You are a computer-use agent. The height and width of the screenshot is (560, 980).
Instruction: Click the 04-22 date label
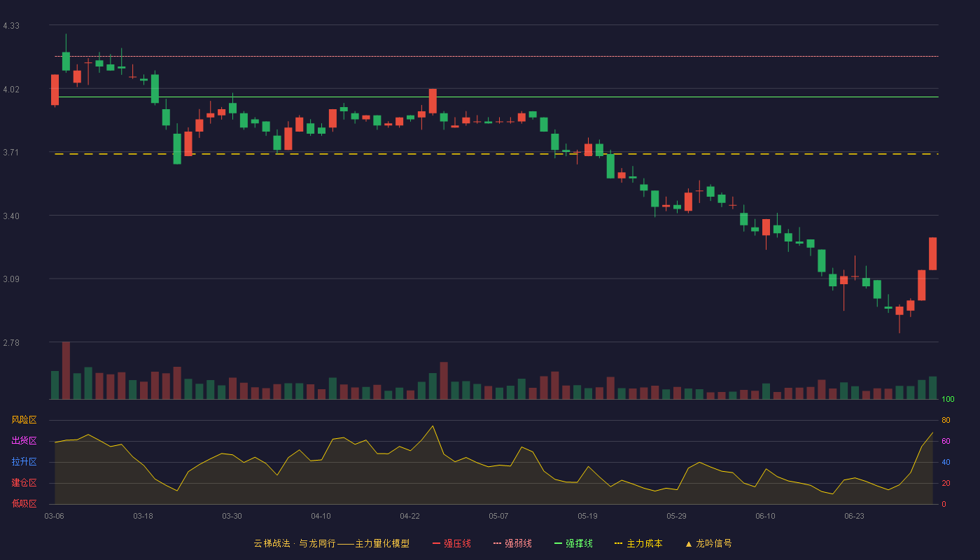tap(409, 516)
